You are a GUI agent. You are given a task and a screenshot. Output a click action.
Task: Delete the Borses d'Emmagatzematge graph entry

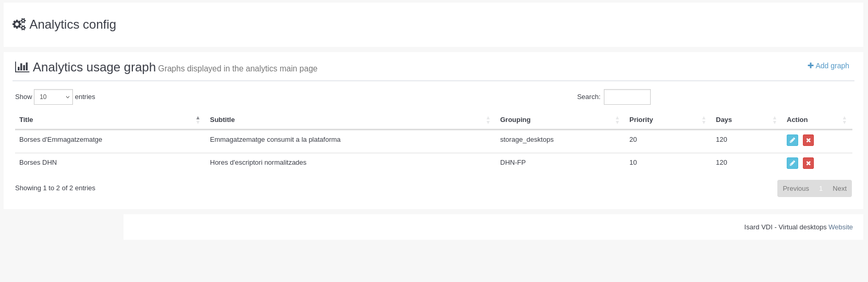[x=808, y=140]
